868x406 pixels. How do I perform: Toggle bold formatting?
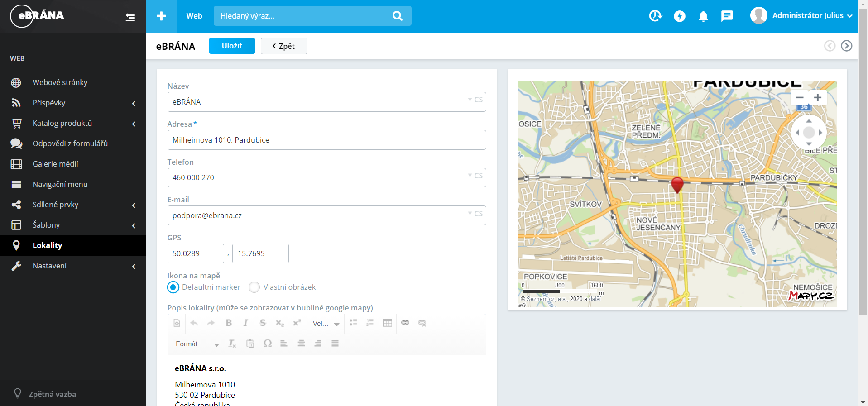coord(229,323)
